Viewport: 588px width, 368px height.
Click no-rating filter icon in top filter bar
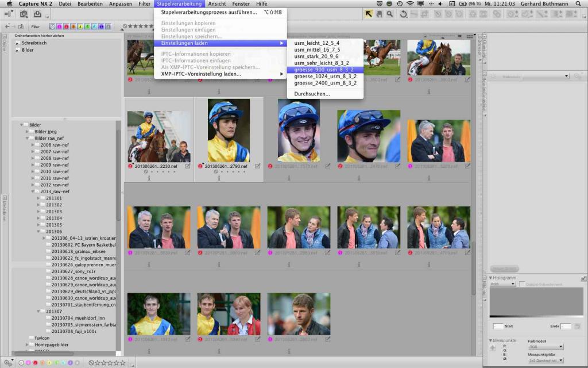click(125, 26)
